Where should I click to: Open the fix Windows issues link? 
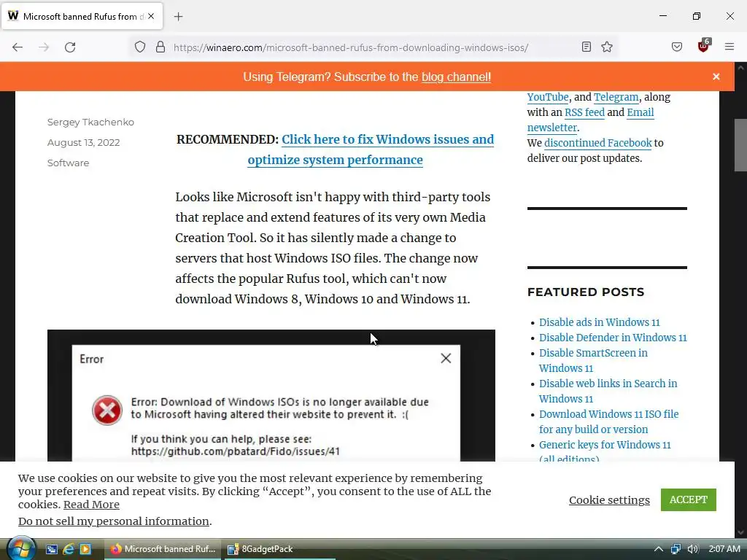coord(371,149)
